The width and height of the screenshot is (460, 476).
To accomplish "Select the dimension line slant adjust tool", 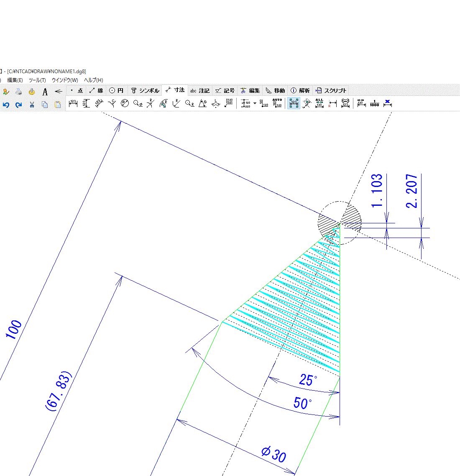I will [x=307, y=104].
